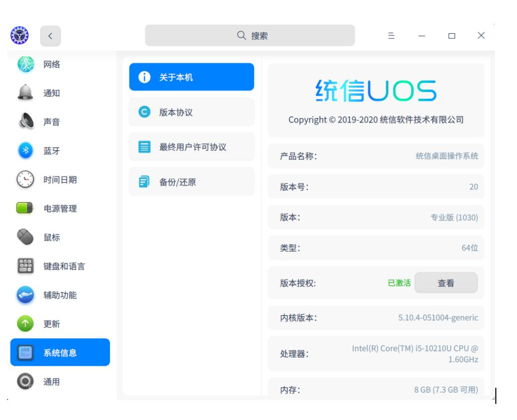
Task: Click the magnifier icon in the search bar
Action: pos(241,35)
